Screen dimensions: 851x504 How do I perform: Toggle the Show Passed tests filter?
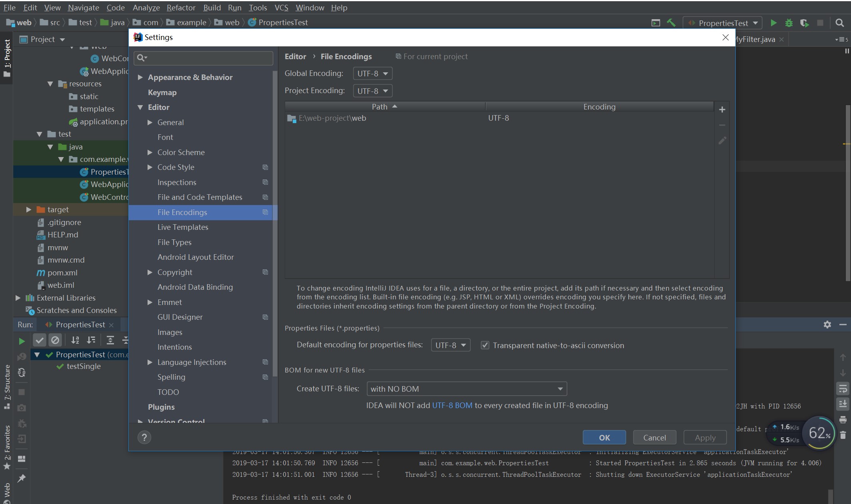[40, 340]
